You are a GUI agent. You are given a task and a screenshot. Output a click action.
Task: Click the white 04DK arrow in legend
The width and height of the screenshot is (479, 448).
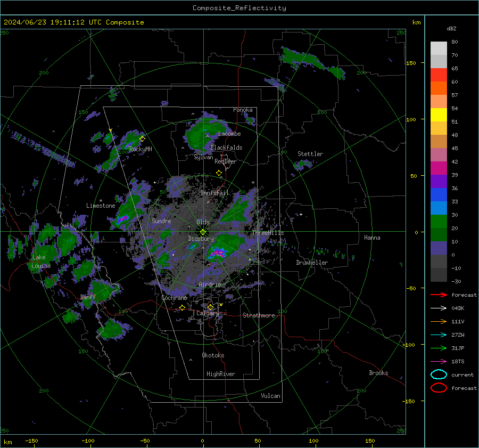(x=439, y=308)
